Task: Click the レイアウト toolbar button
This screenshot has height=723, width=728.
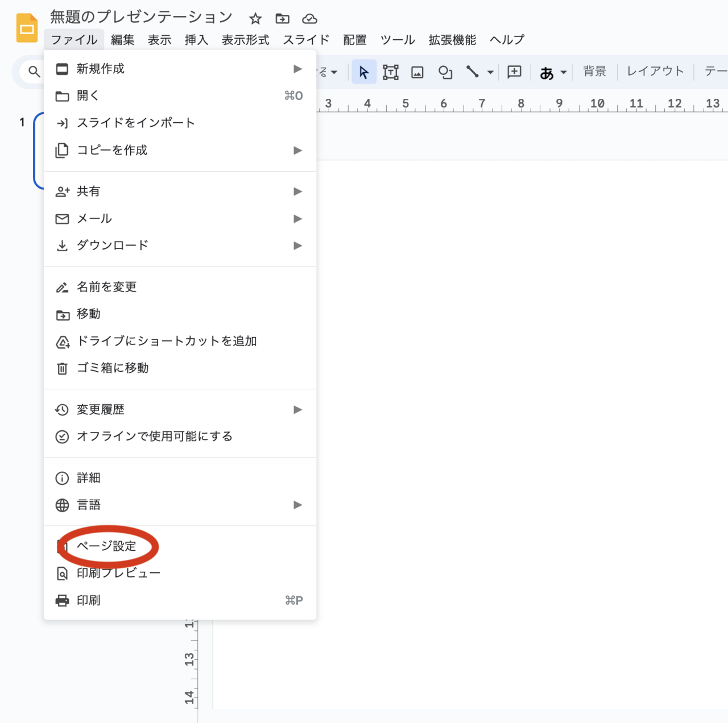Action: (x=655, y=72)
